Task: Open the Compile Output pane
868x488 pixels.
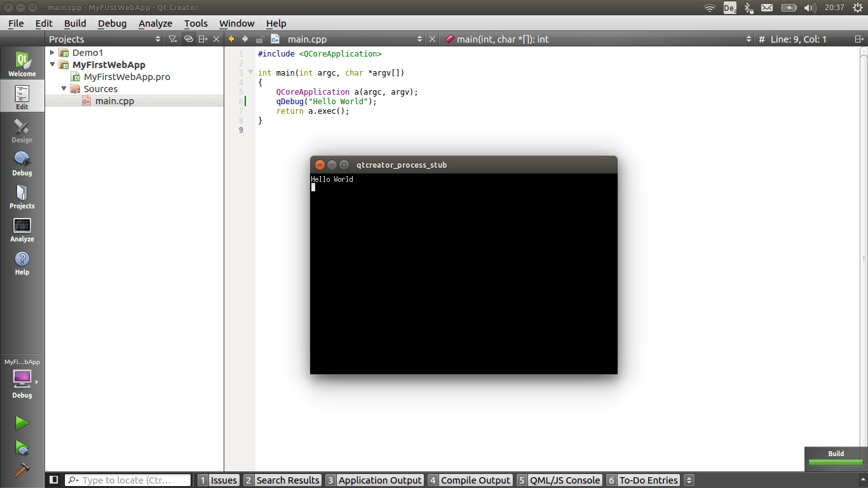Action: [475, 480]
